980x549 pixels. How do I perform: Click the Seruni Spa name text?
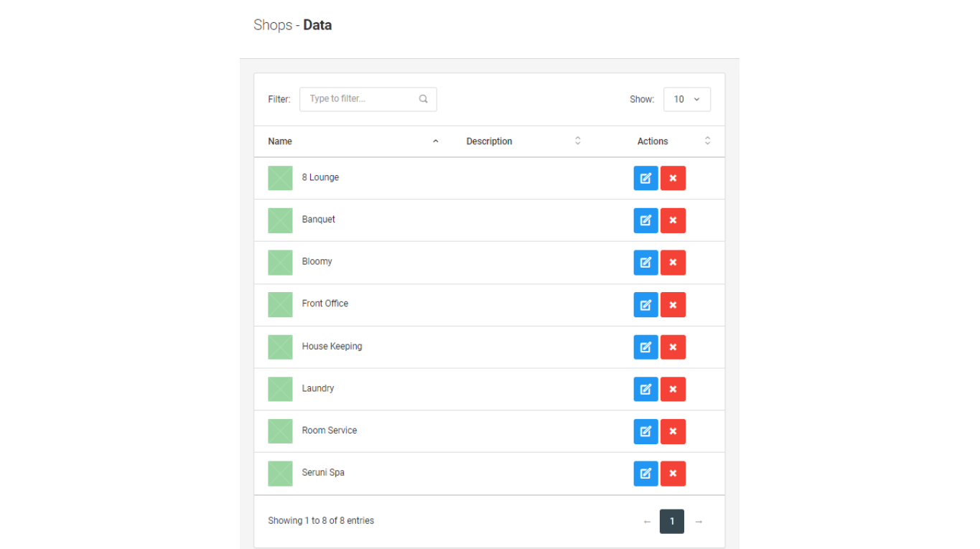(x=323, y=472)
